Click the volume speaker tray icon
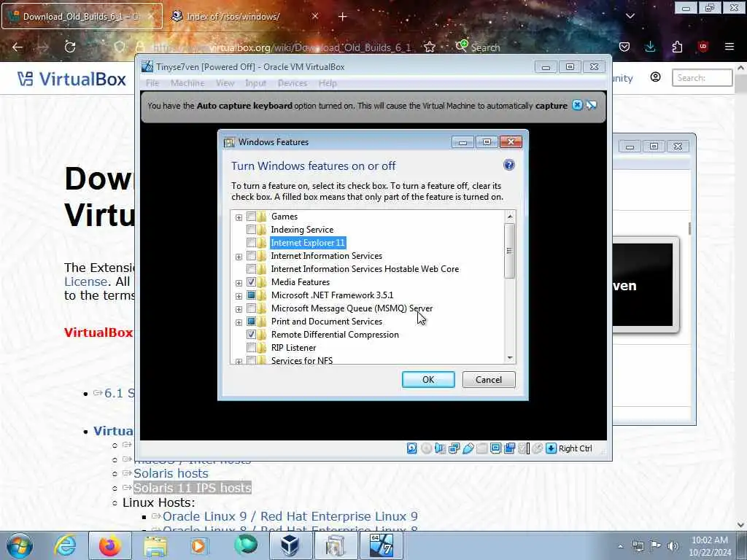This screenshot has width=747, height=560. (673, 545)
